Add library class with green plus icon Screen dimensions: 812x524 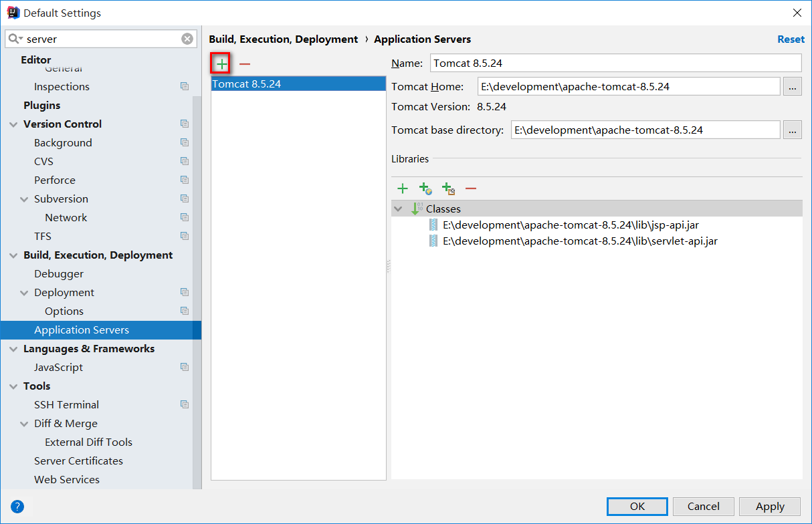[x=403, y=188]
